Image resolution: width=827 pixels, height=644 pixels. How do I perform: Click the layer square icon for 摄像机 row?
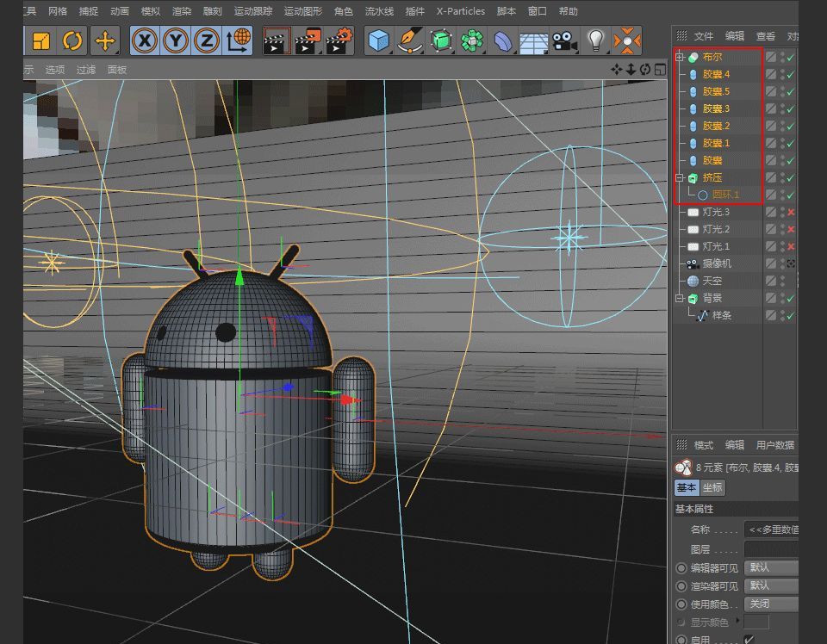pyautogui.click(x=770, y=263)
